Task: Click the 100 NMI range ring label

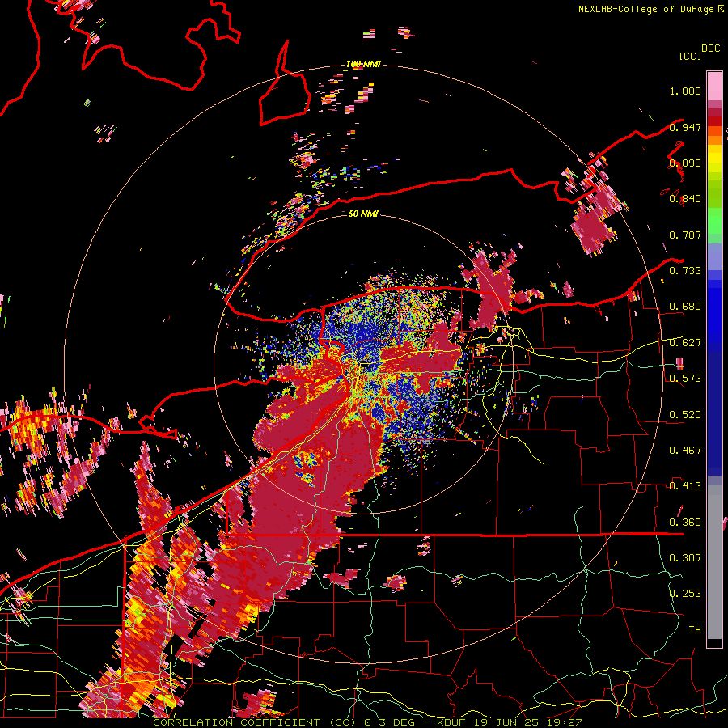Action: pos(363,64)
